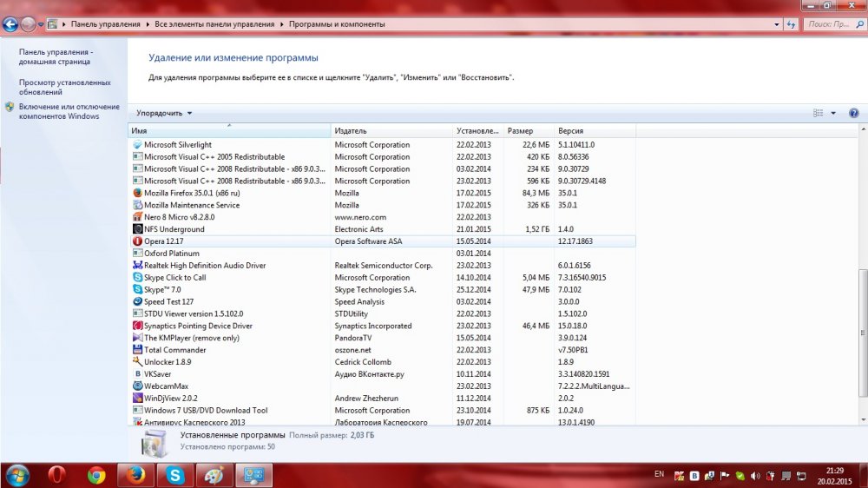Open recent pages dropdown next to forward arrow
Image resolution: width=868 pixels, height=488 pixels.
(x=41, y=24)
